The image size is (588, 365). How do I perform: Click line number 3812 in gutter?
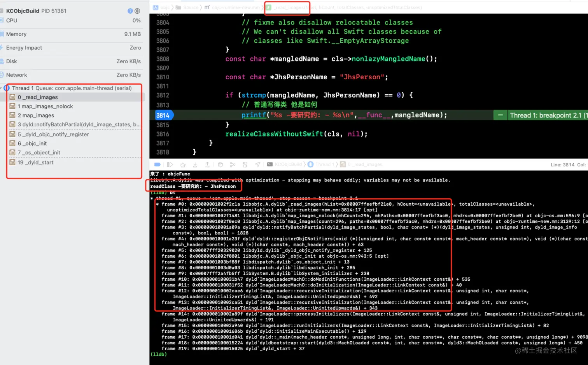tap(163, 95)
